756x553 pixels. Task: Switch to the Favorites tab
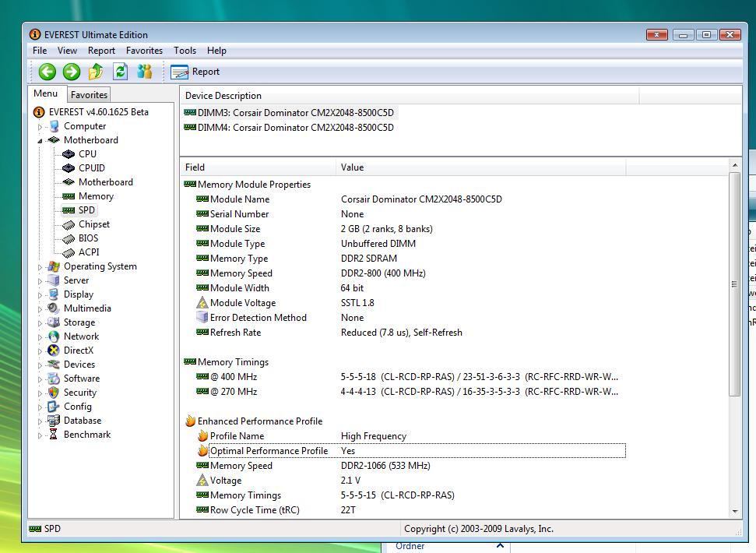coord(89,94)
